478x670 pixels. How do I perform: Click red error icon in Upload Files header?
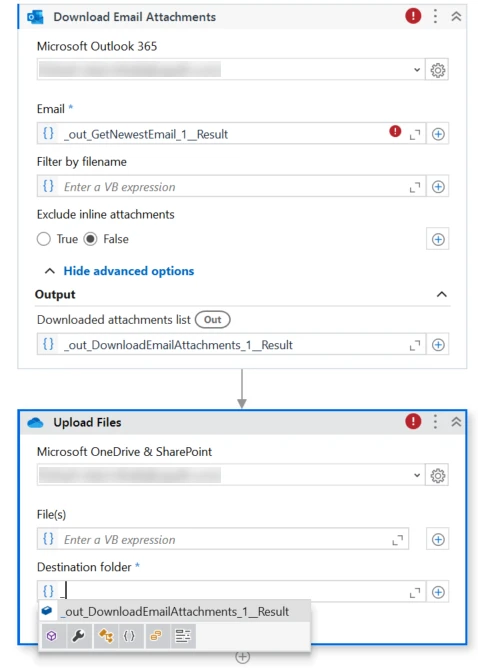413,422
